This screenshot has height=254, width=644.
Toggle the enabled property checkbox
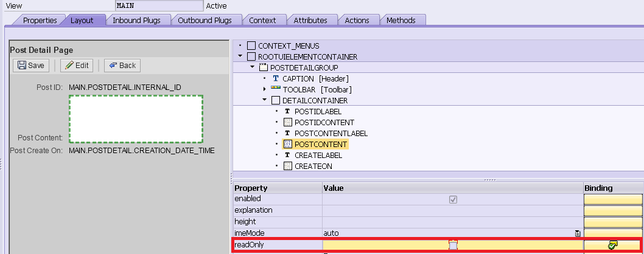click(453, 199)
